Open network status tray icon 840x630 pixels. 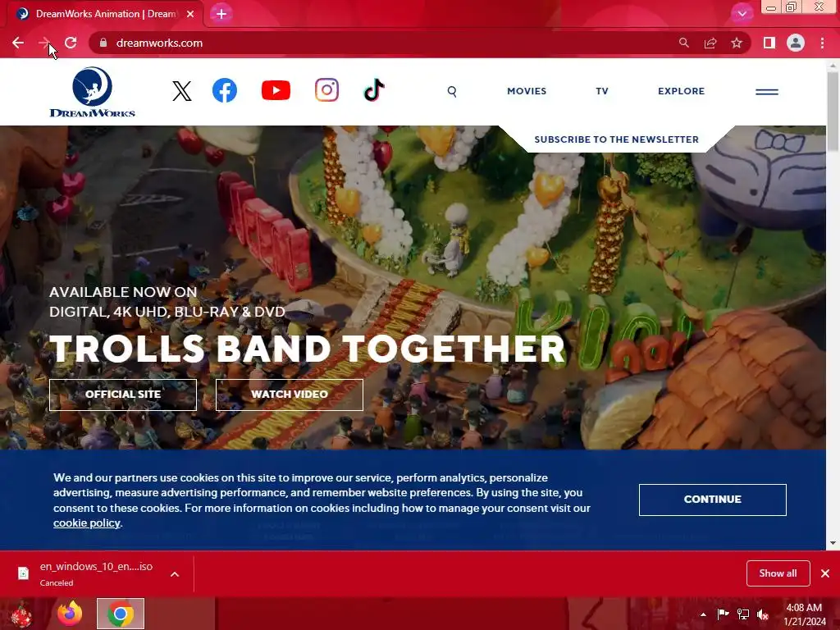(743, 614)
